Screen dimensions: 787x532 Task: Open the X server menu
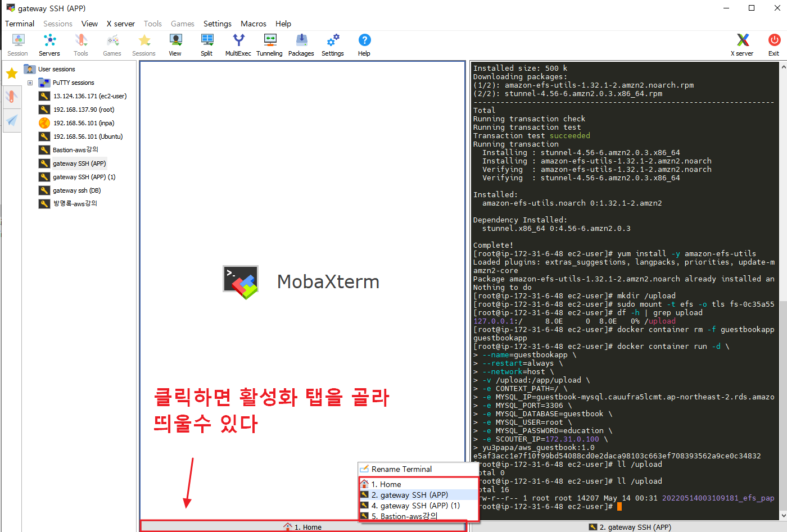(x=121, y=24)
